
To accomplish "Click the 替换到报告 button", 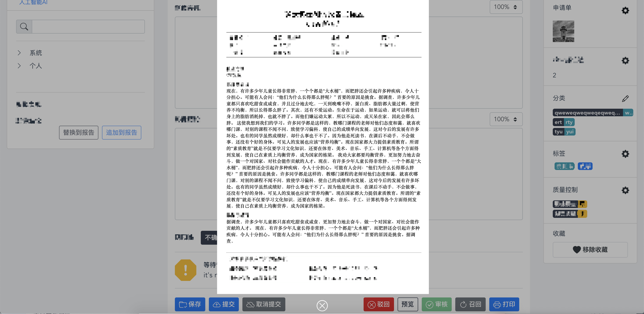I will (x=78, y=132).
